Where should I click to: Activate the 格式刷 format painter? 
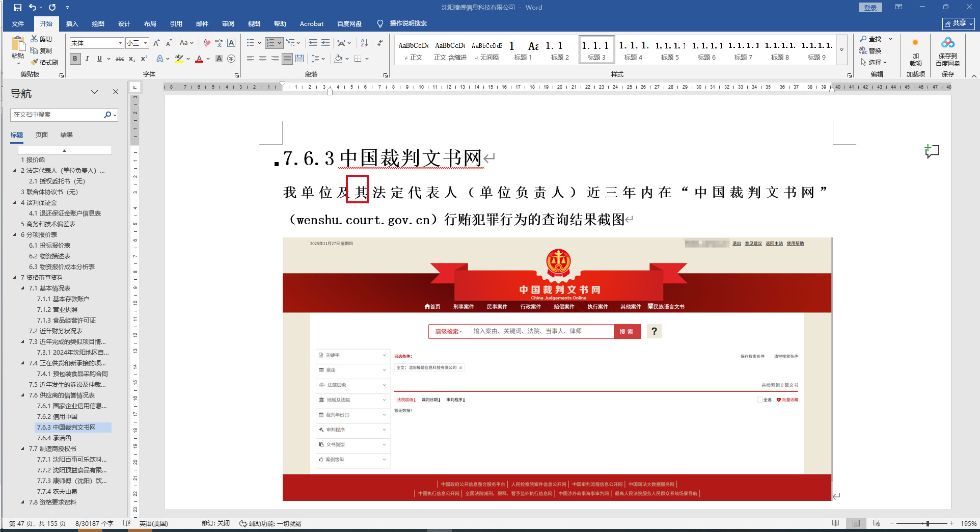coord(44,62)
